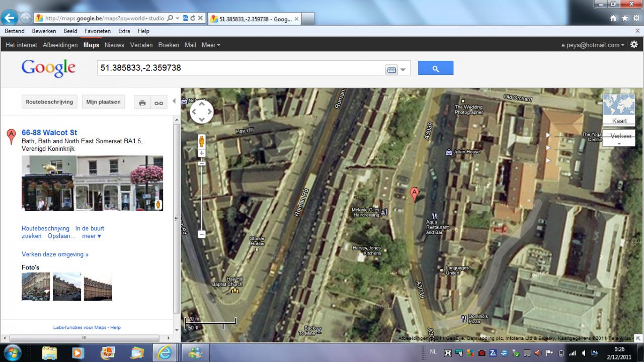Image resolution: width=644 pixels, height=362 pixels.
Task: Click the red marker A on the map
Action: click(x=414, y=194)
